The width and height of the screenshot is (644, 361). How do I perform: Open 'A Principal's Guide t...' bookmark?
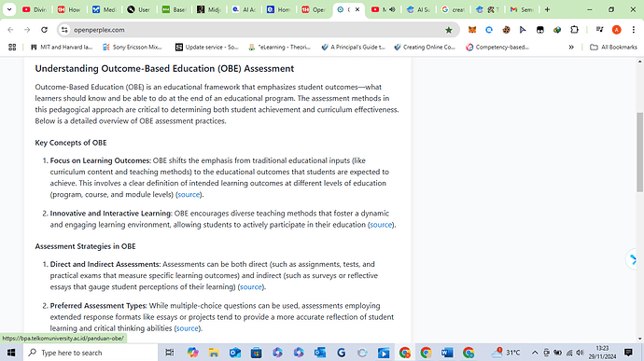click(x=353, y=48)
